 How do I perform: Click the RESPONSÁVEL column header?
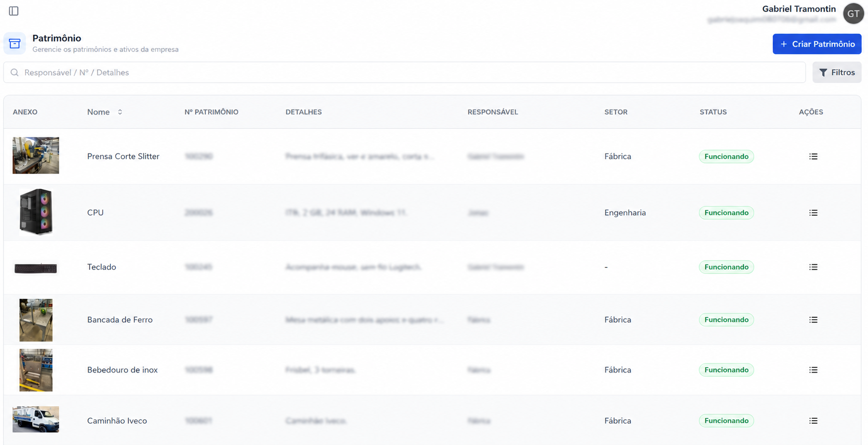[493, 112]
